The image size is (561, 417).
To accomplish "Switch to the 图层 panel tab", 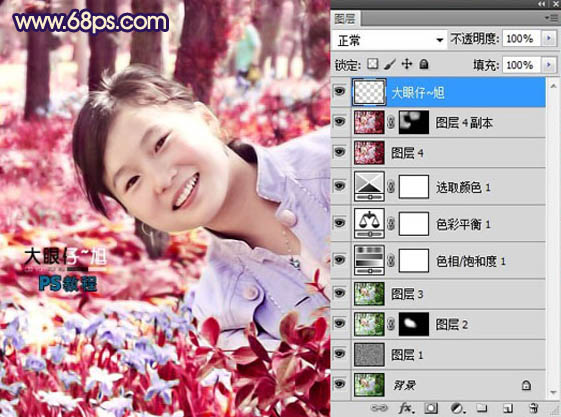I will pyautogui.click(x=345, y=19).
